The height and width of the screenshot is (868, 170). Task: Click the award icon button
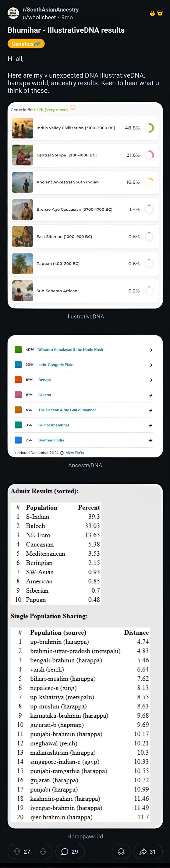click(121, 851)
